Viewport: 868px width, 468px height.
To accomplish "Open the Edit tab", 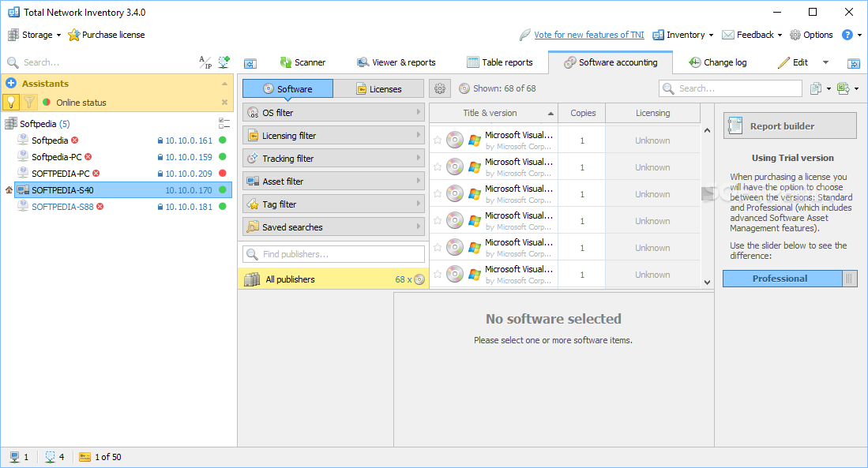I will tap(793, 62).
